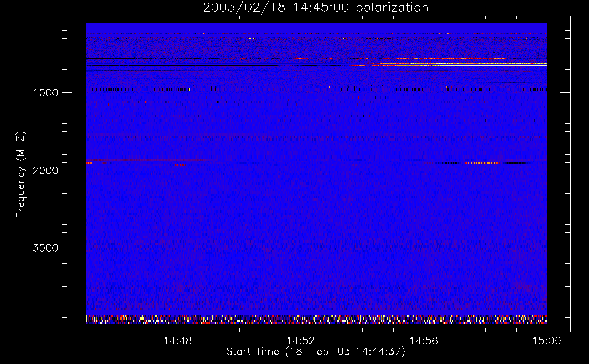Click the plot title '2003/02/18 14:45:00 polarization'
This screenshot has height=364, width=589.
pos(316,8)
